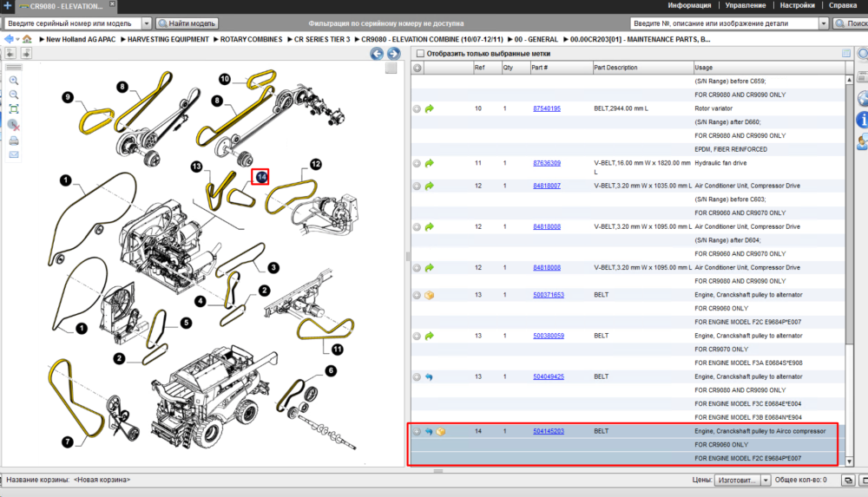
Task: Click the Part Description column header
Action: tap(642, 68)
